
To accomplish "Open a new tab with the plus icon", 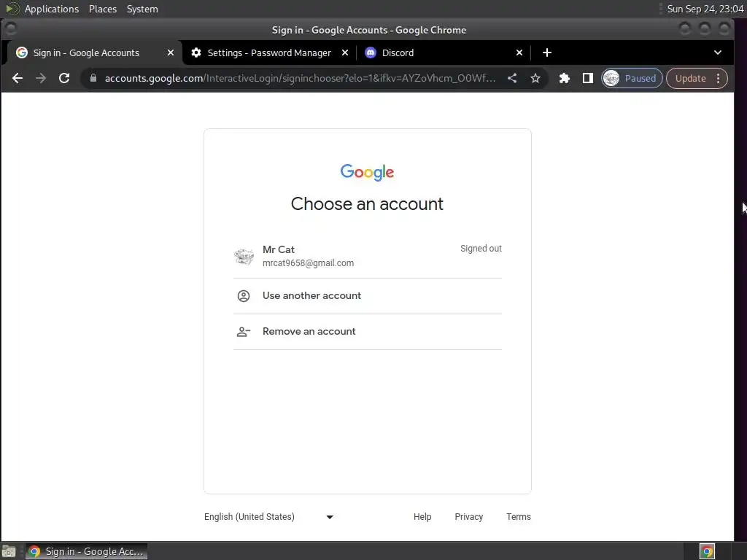I will (x=547, y=52).
